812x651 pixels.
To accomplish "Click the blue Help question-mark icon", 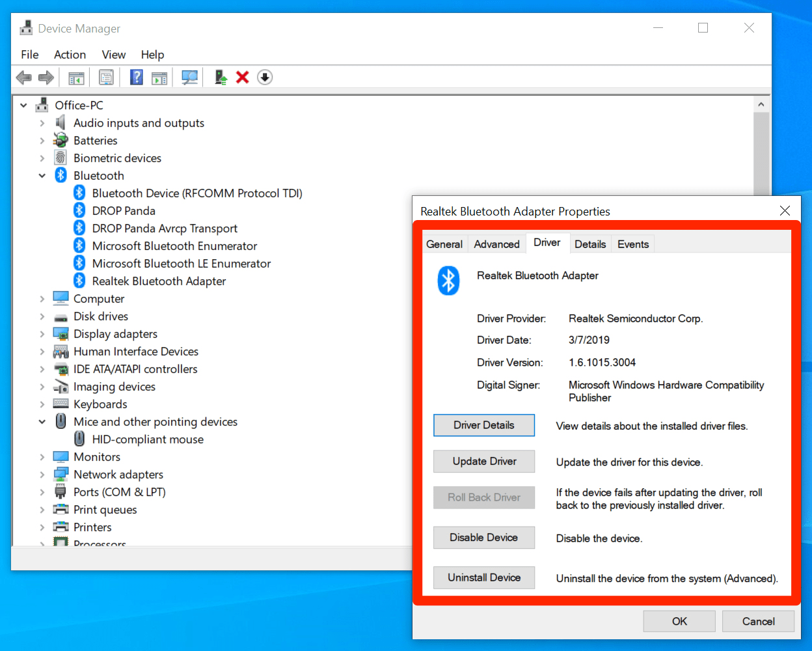I will click(137, 77).
